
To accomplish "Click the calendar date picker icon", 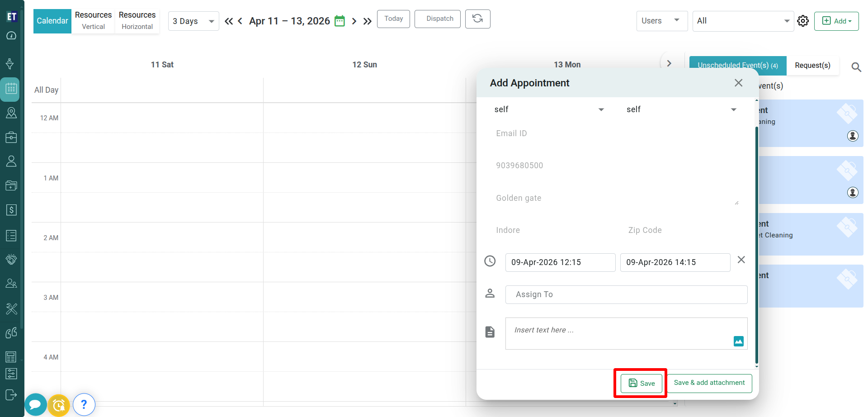I will click(x=340, y=21).
